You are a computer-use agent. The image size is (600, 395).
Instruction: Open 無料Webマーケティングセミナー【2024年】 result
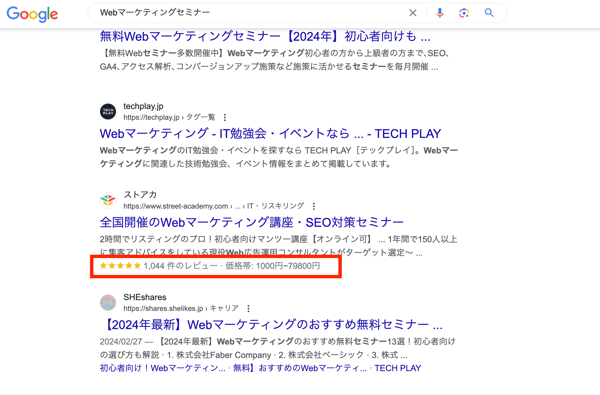(265, 36)
